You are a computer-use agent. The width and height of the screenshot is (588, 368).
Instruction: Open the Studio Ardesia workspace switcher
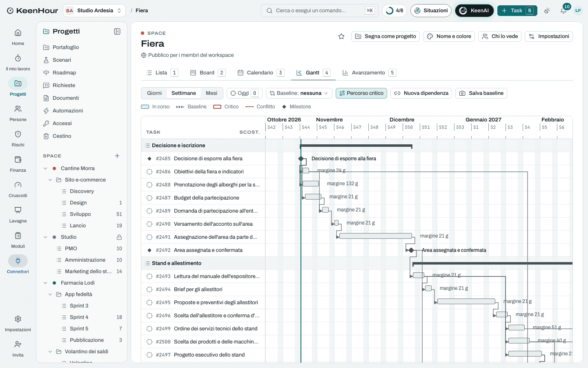[94, 11]
